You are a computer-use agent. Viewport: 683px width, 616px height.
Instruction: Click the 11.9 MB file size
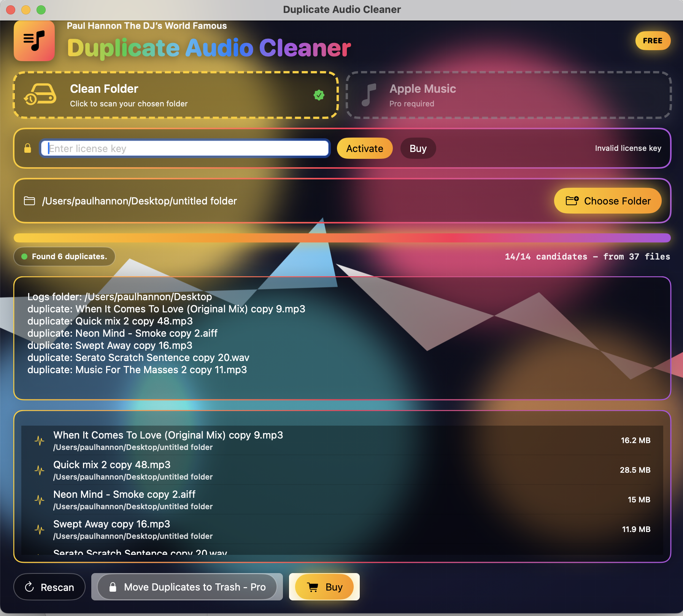tap(636, 529)
